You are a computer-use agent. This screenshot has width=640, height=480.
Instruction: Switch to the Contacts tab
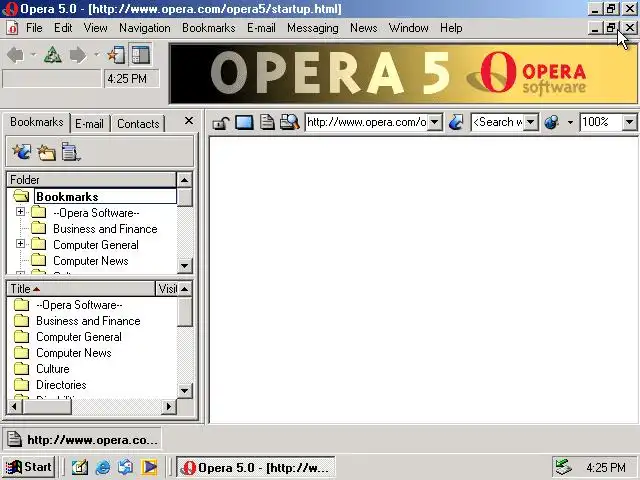pyautogui.click(x=138, y=124)
